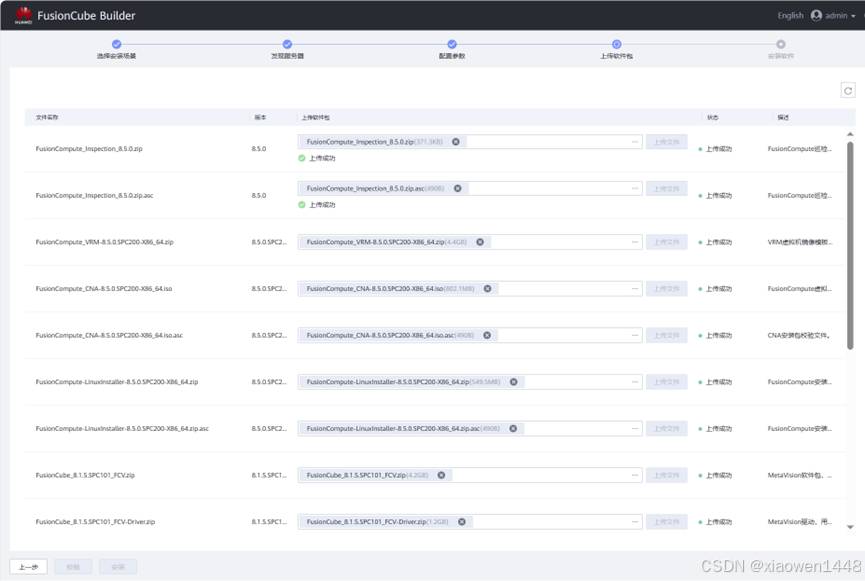Remove the FusionCompute_VRM zip file chip
The height and width of the screenshot is (581, 865).
480,242
